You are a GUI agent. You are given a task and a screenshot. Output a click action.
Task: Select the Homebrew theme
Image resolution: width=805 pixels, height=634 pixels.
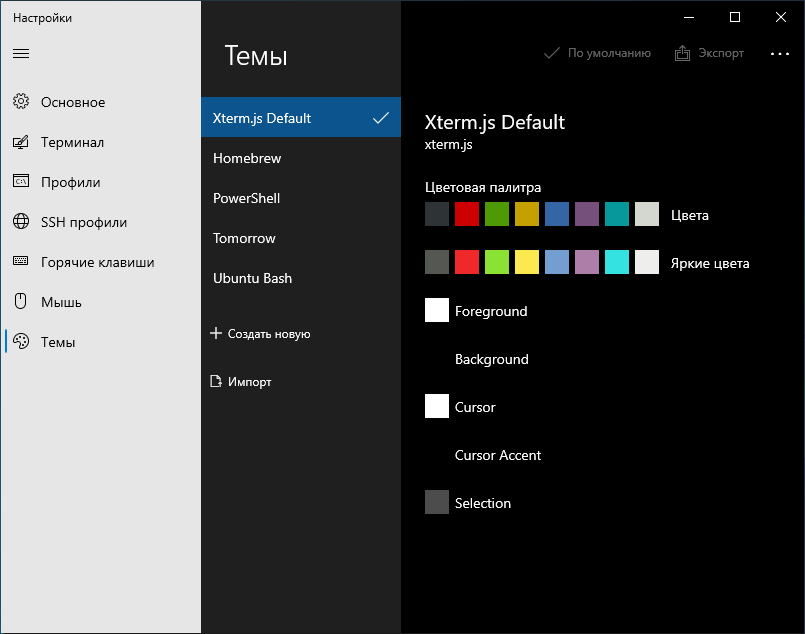pos(247,158)
